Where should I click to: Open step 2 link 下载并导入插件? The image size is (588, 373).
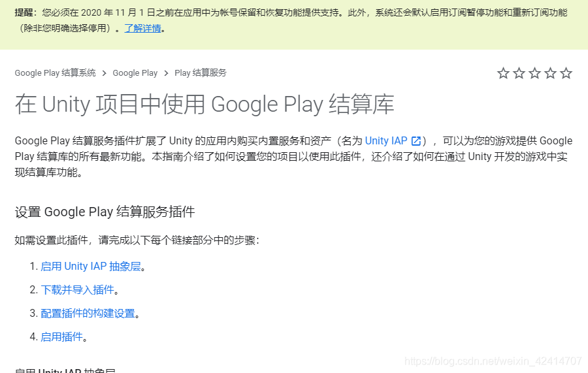(77, 290)
